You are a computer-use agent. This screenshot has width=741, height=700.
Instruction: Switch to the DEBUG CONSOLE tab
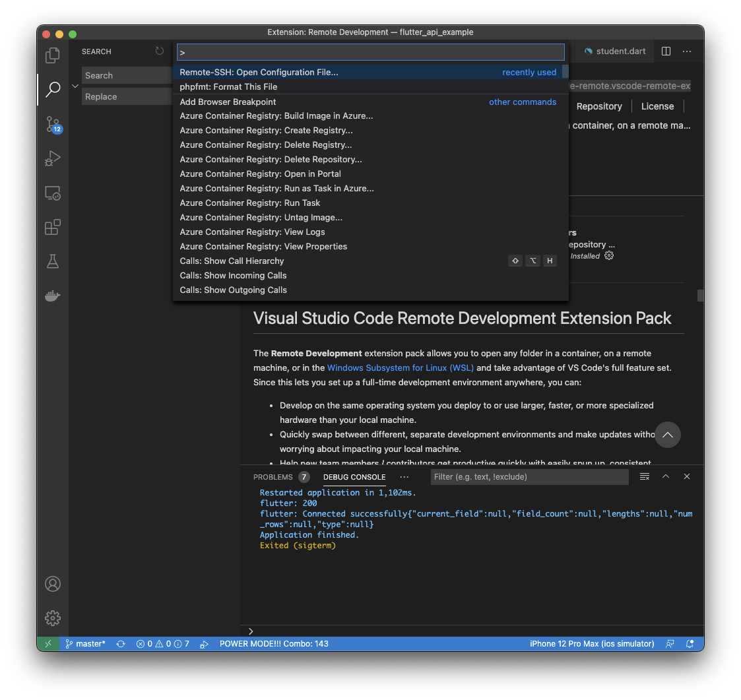[354, 477]
